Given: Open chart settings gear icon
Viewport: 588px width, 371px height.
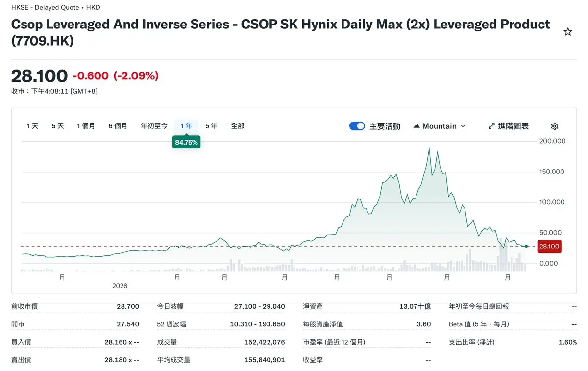Looking at the screenshot, I should pyautogui.click(x=555, y=126).
